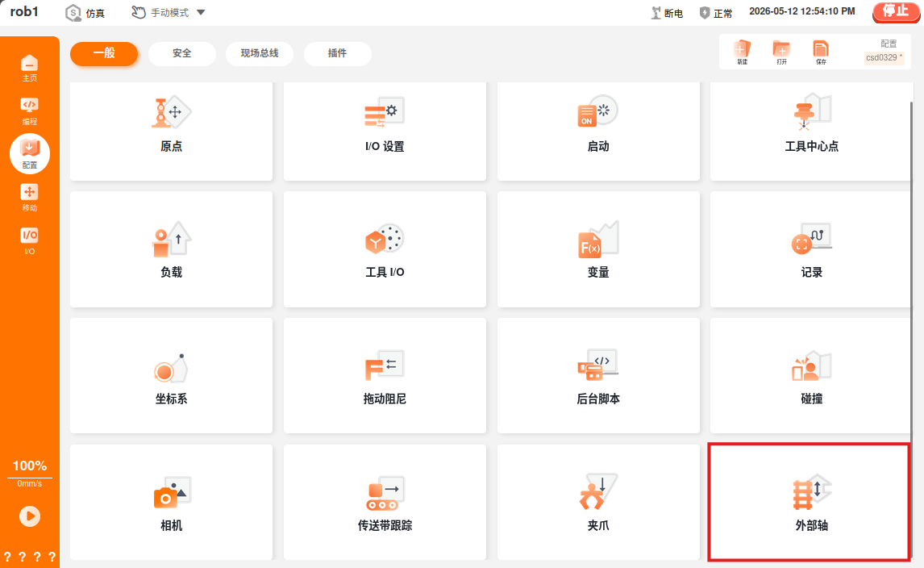The height and width of the screenshot is (568, 924).
Task: Click the ? ? ? ? status text
Action: (30, 557)
